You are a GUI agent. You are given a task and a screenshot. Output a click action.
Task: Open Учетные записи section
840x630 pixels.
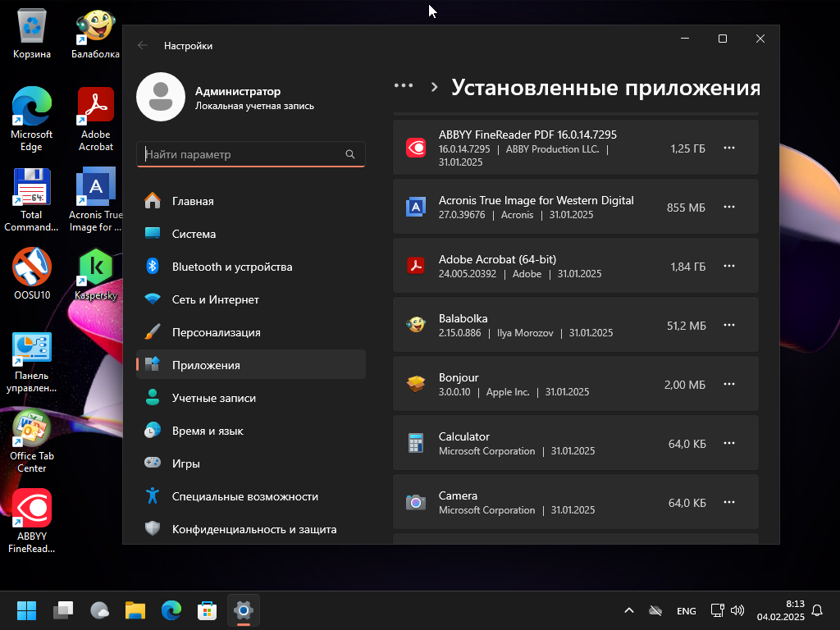point(251,398)
